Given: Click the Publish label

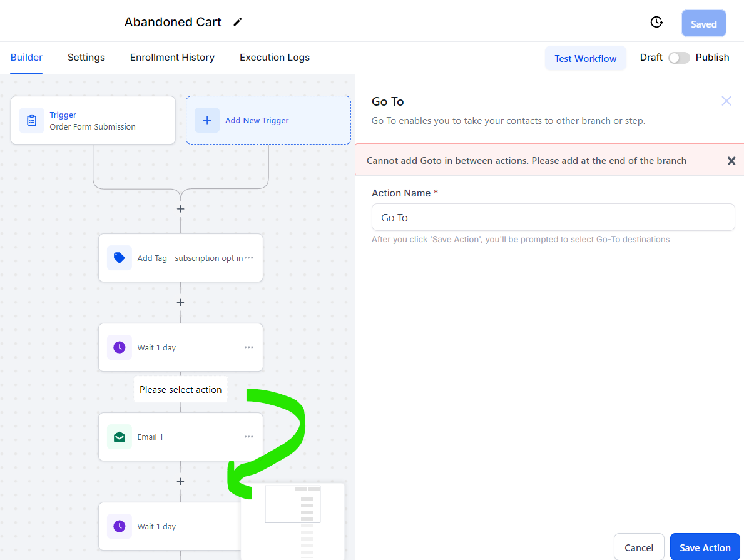Looking at the screenshot, I should (x=712, y=58).
